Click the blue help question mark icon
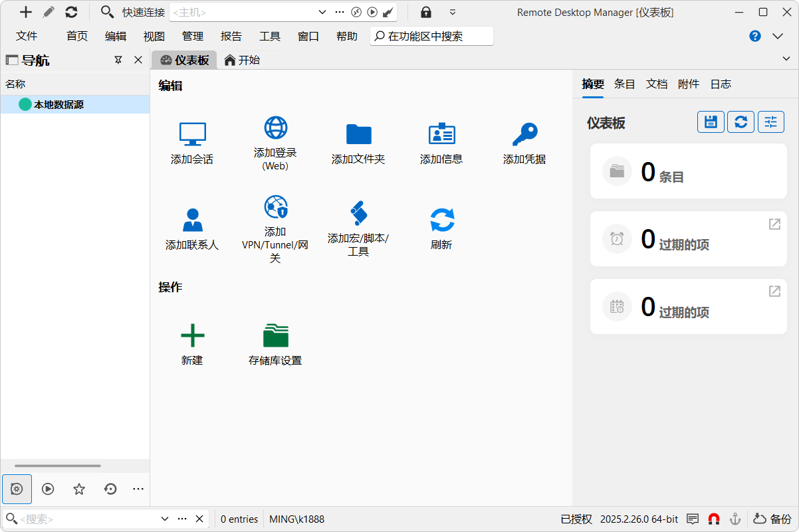The height and width of the screenshot is (532, 799). tap(755, 37)
